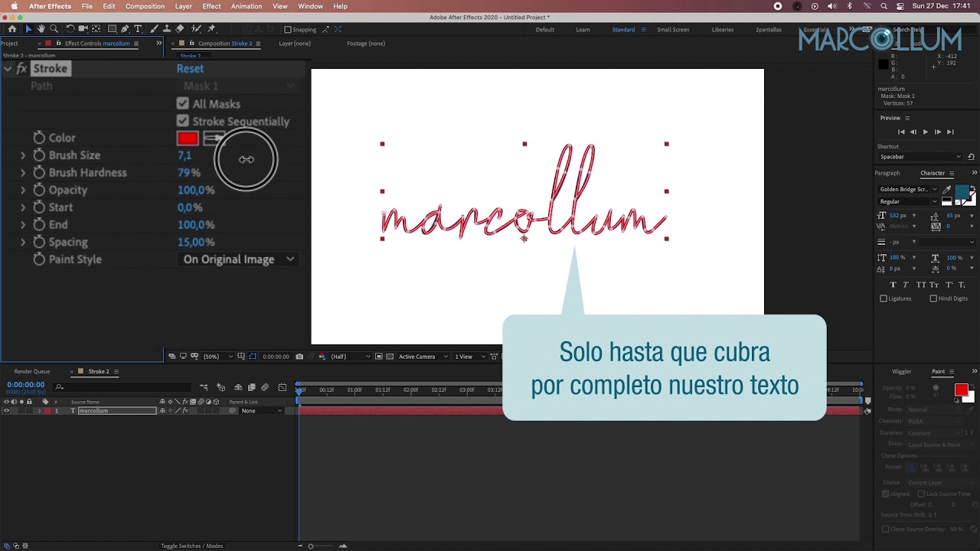The image size is (980, 551).
Task: Open Parent link None dropdown
Action: point(262,411)
